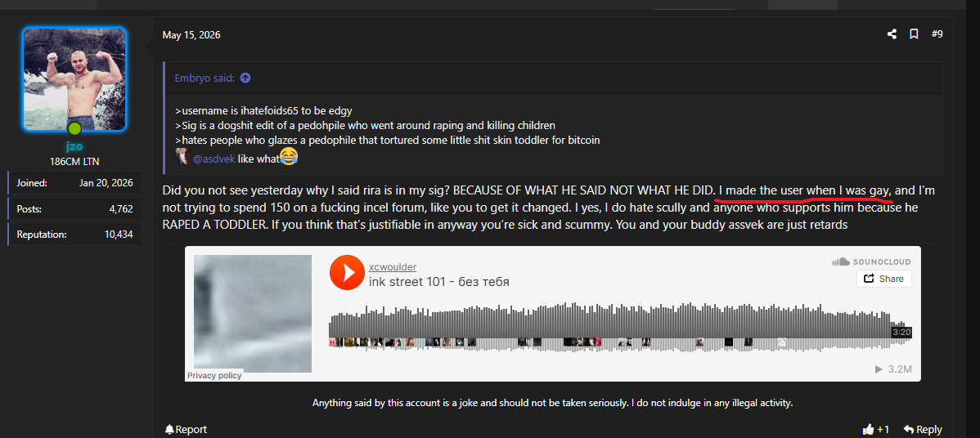Viewport: 980px width, 438px height.
Task: Select the signature disclaimer text
Action: (552, 403)
